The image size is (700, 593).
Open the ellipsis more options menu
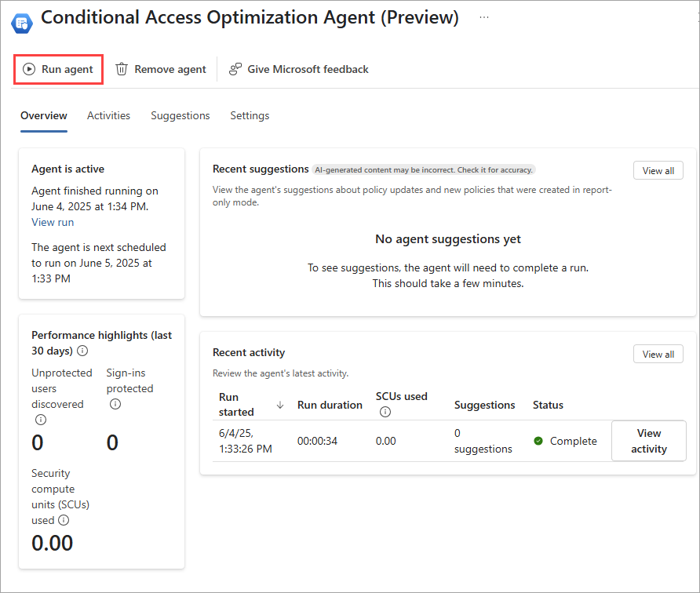pos(484,17)
